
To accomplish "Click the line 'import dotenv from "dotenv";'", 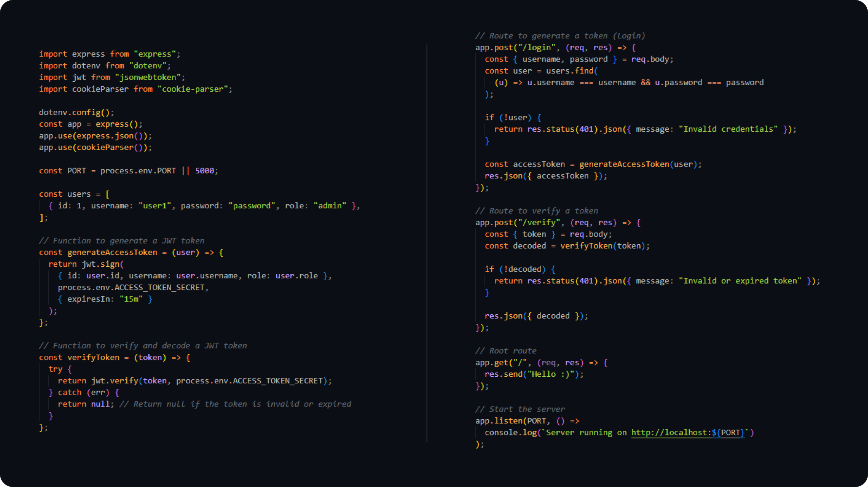I will pyautogui.click(x=105, y=65).
